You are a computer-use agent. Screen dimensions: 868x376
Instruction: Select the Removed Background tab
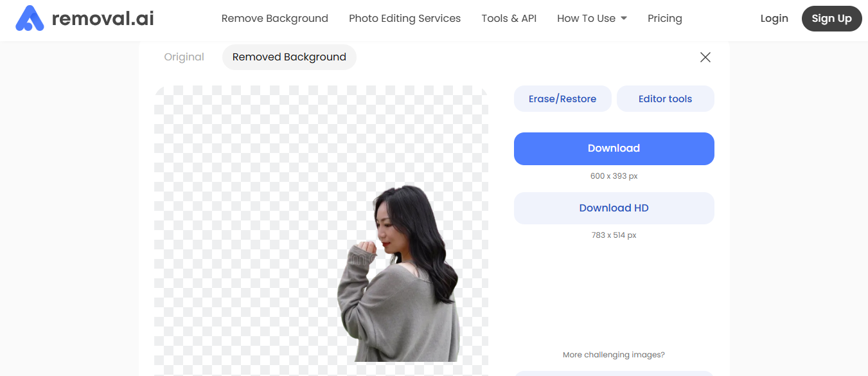[x=289, y=57]
